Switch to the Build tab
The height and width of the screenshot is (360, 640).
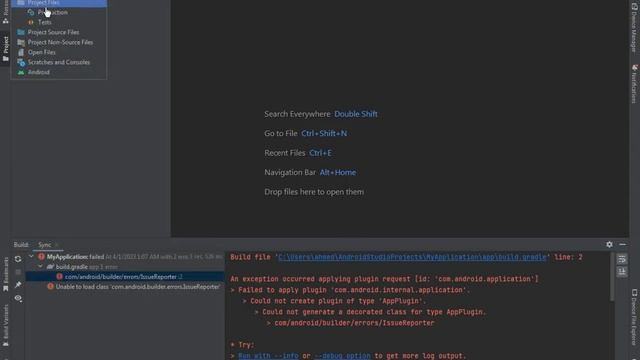coord(21,245)
